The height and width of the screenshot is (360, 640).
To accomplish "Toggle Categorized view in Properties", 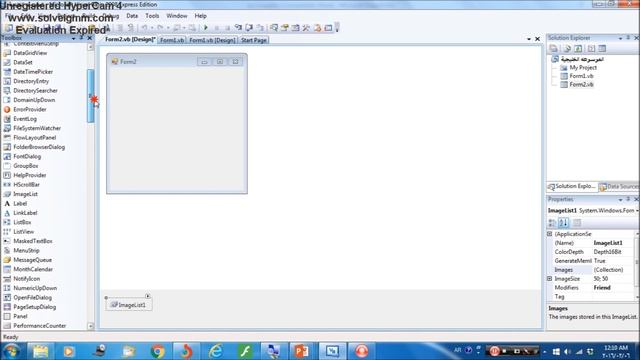I will pyautogui.click(x=552, y=222).
